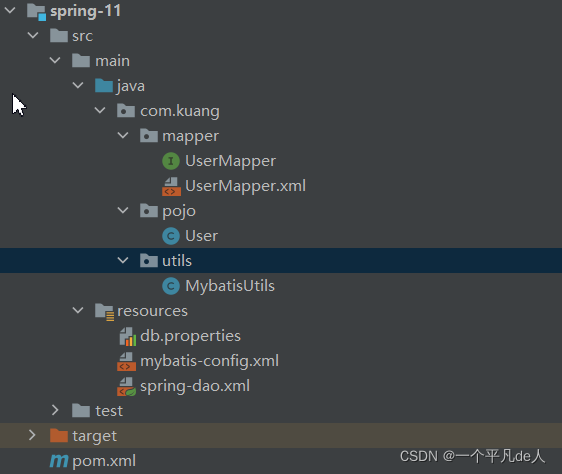562x474 pixels.
Task: Expand the test folder arrow
Action: pos(55,410)
